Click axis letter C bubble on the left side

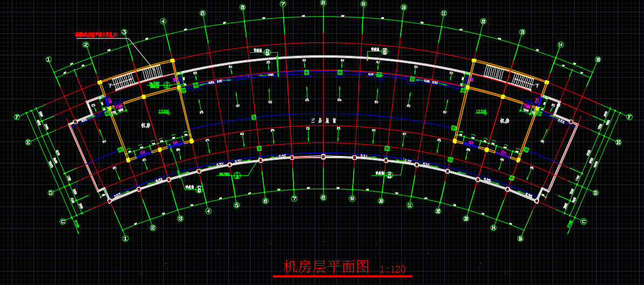pos(63,222)
